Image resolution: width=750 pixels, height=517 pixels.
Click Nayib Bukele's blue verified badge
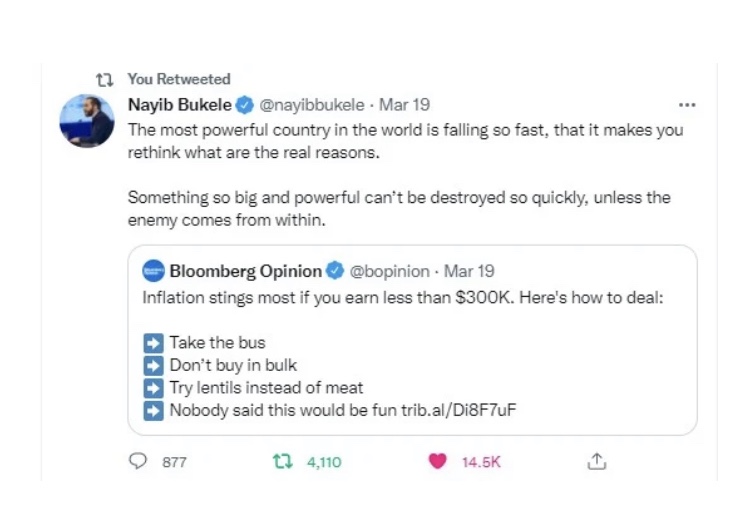(246, 104)
